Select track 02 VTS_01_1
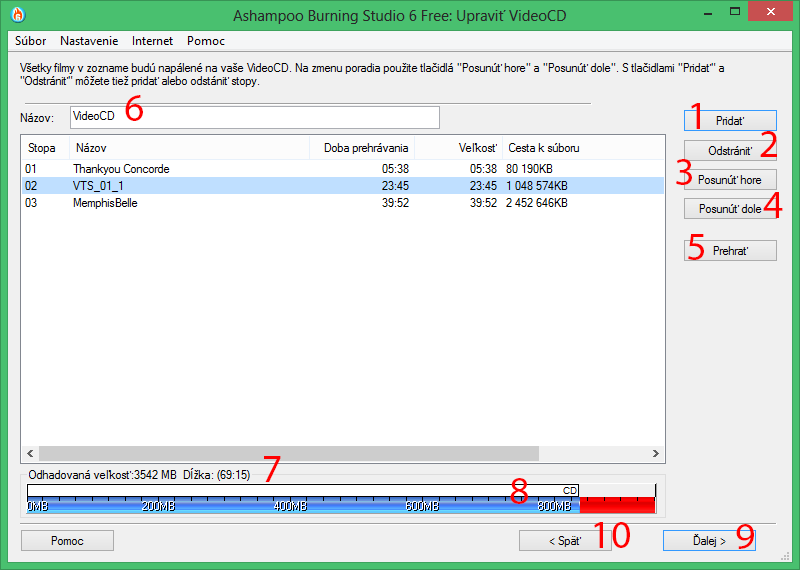 (x=342, y=186)
